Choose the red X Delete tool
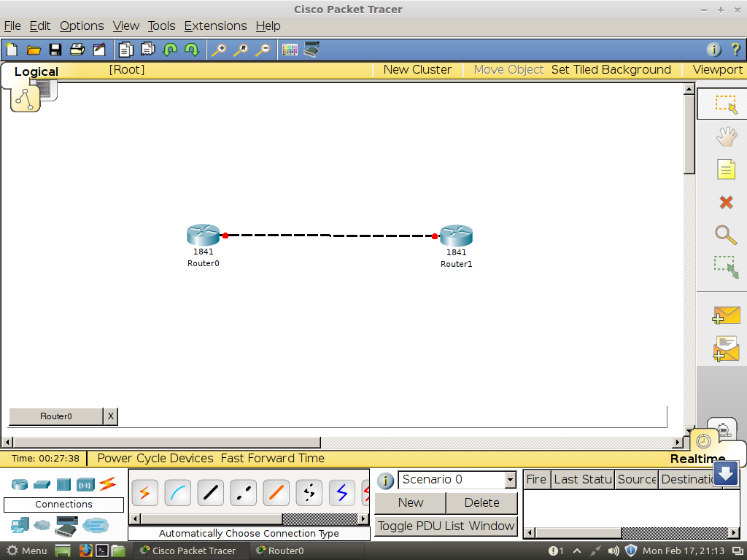 726,203
